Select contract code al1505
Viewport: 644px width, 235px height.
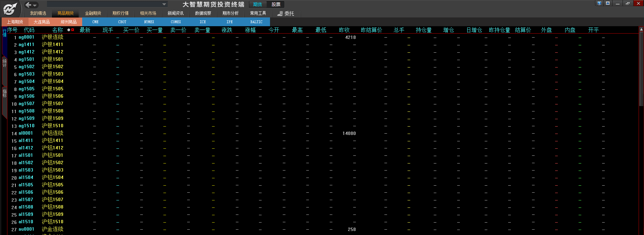pos(26,185)
